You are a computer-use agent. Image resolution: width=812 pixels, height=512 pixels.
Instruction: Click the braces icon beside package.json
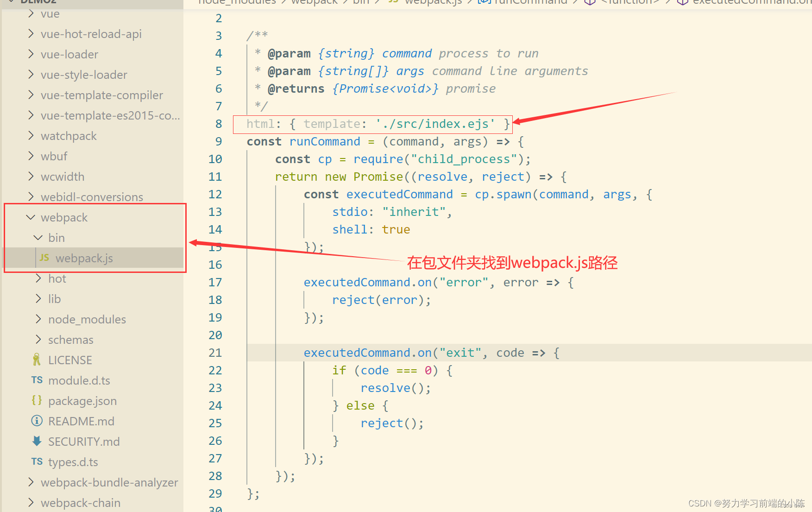(x=37, y=400)
